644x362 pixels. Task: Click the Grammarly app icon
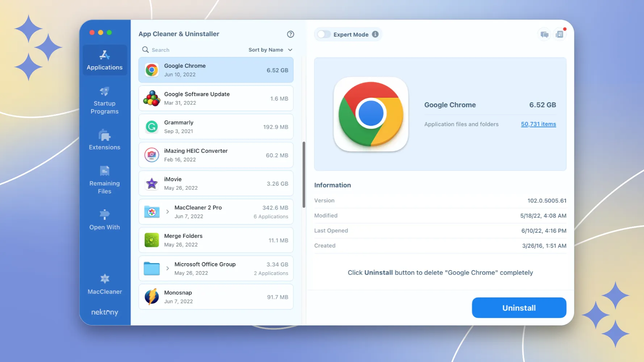[152, 127]
